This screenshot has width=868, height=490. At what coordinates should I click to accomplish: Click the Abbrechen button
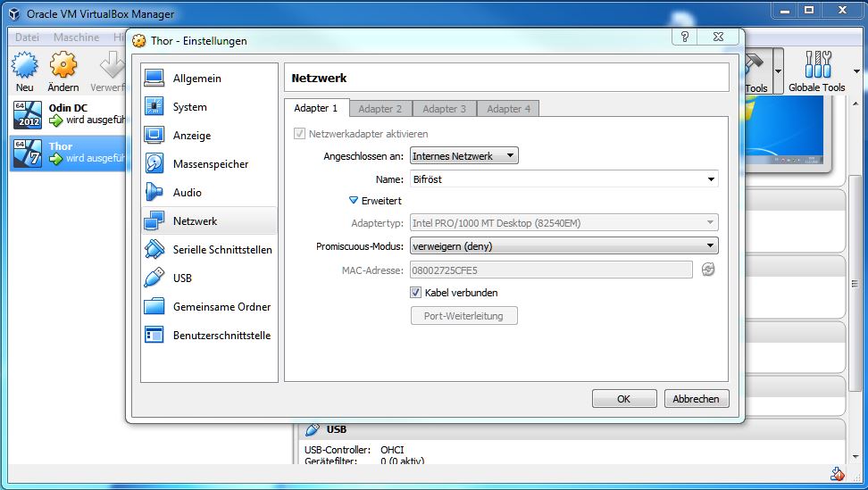[x=697, y=399]
